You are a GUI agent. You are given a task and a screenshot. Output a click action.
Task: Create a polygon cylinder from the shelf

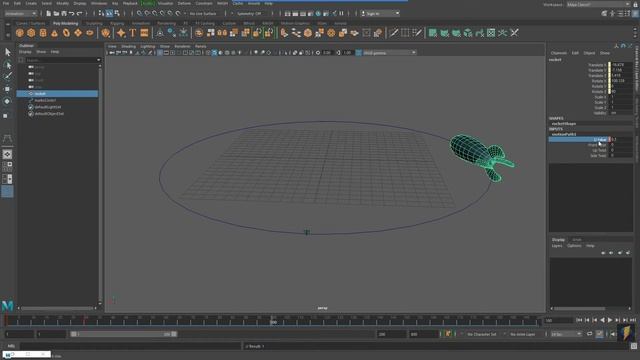[43, 33]
